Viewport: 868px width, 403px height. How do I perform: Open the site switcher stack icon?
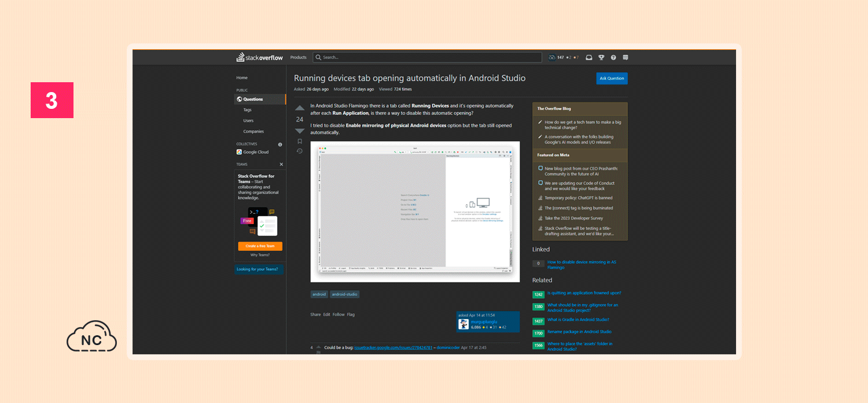click(626, 57)
